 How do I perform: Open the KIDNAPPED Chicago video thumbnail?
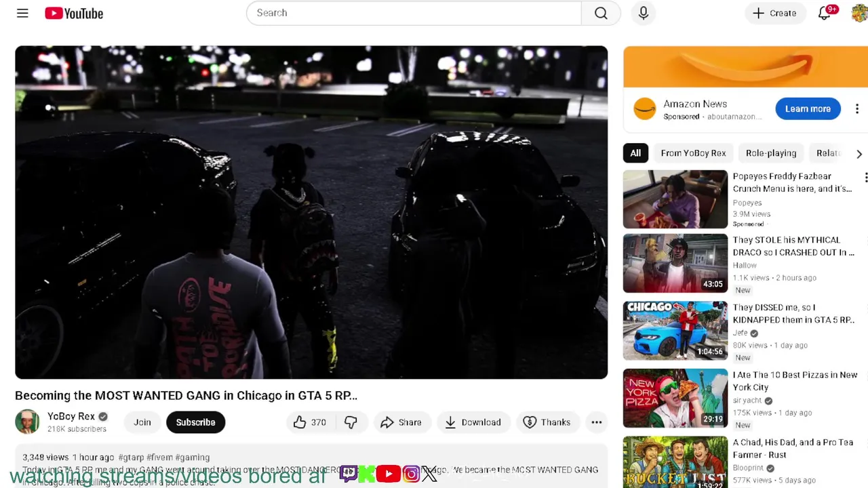point(675,331)
